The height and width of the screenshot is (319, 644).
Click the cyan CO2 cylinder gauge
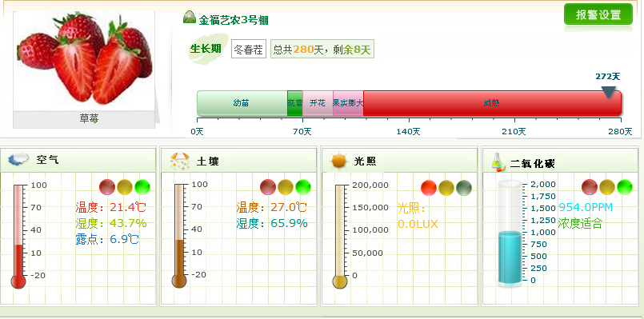510,233
